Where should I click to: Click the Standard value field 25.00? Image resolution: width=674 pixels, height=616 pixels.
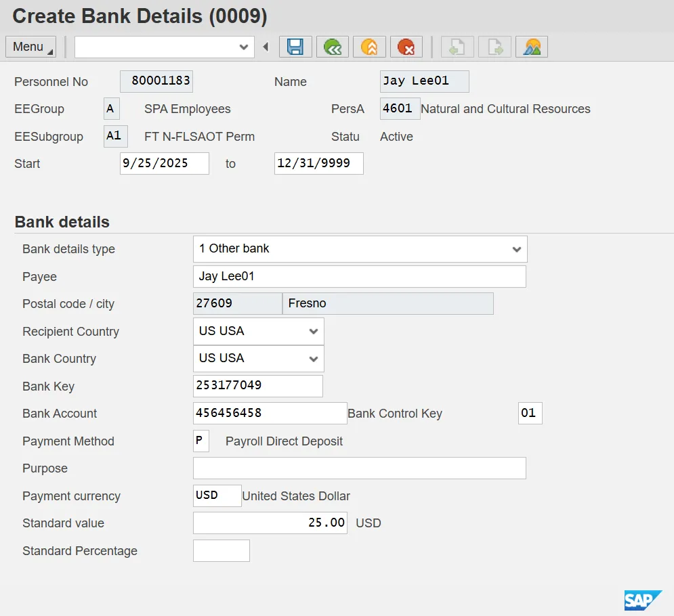(270, 523)
